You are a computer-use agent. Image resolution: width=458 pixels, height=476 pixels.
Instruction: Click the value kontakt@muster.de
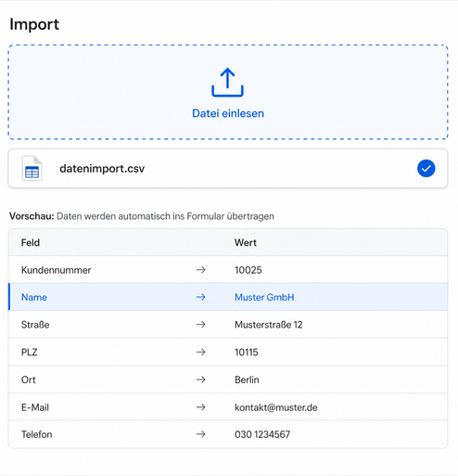click(276, 407)
